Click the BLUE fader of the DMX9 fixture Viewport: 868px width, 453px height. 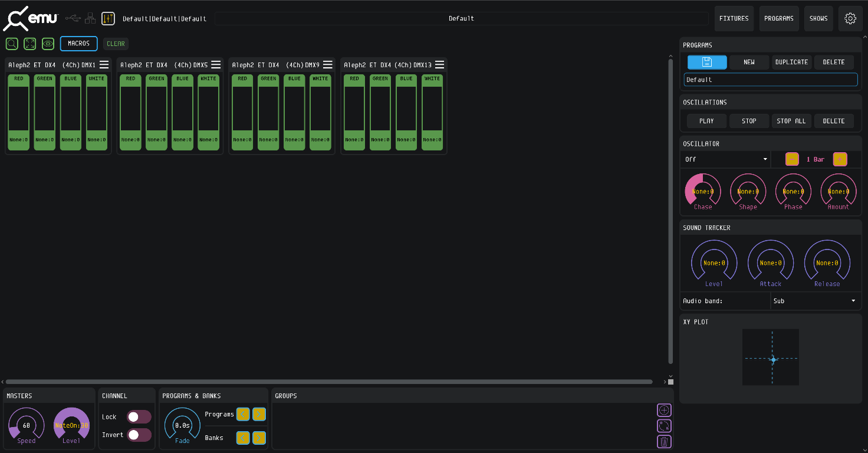pyautogui.click(x=294, y=112)
